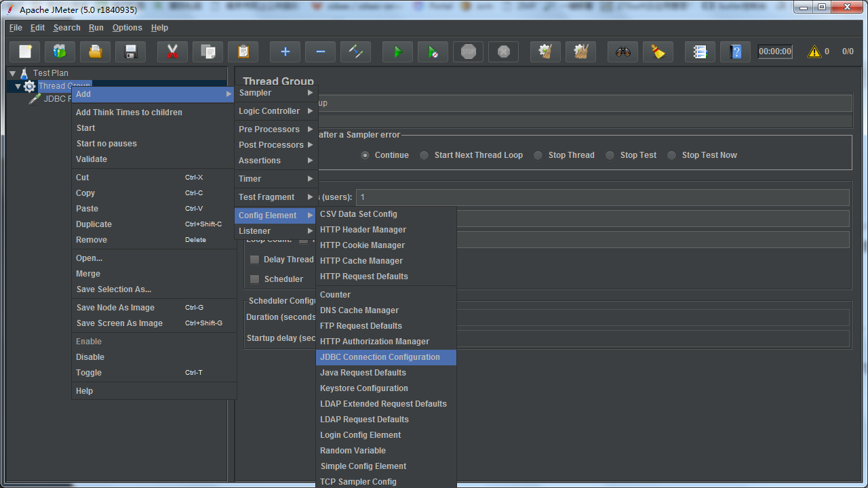Enable the Scheduler checkbox
868x488 pixels.
pyautogui.click(x=255, y=279)
